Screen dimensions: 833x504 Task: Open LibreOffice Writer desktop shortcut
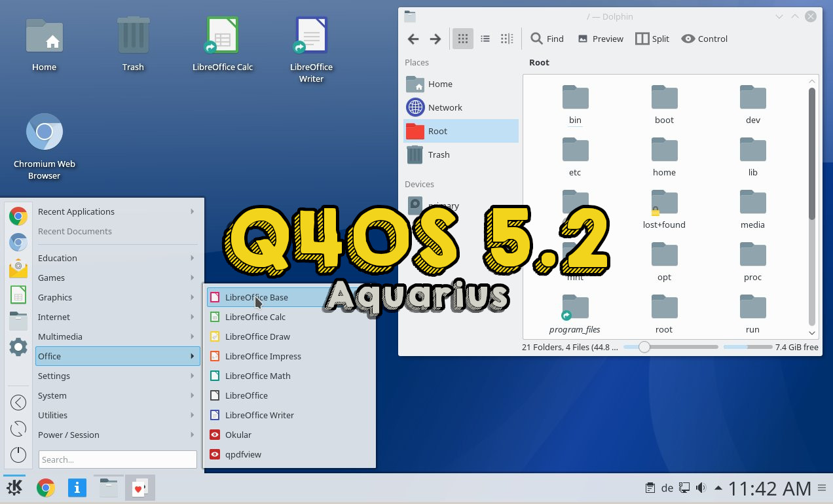[x=312, y=50]
